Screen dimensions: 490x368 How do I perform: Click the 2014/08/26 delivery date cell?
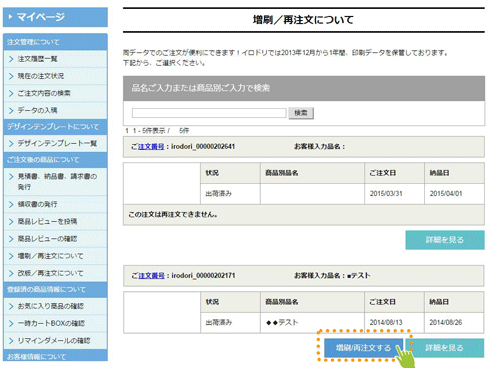pyautogui.click(x=454, y=323)
